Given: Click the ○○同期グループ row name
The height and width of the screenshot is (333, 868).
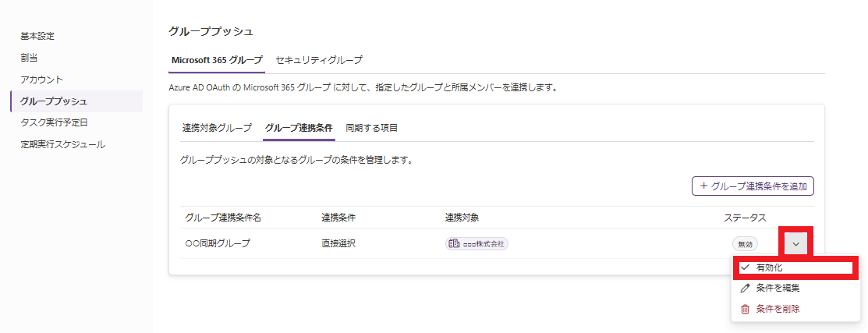Looking at the screenshot, I should [x=218, y=243].
